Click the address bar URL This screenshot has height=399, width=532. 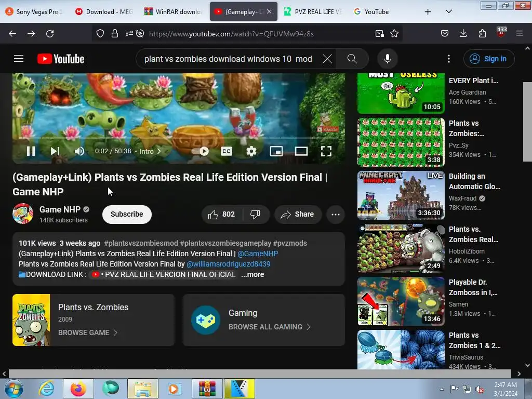pos(231,34)
